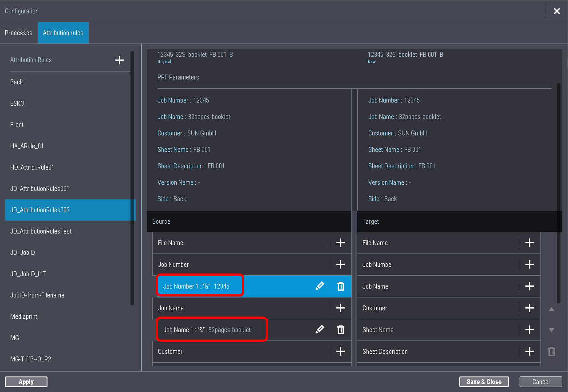568x392 pixels.
Task: Edit the Job Number 1 rule
Action: pos(319,286)
